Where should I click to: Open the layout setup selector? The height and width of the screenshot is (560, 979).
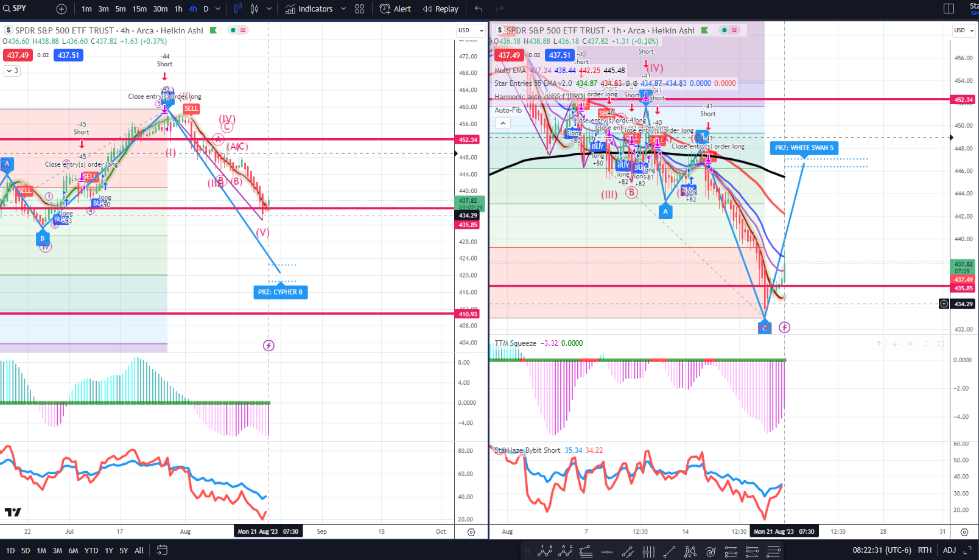pyautogui.click(x=949, y=9)
